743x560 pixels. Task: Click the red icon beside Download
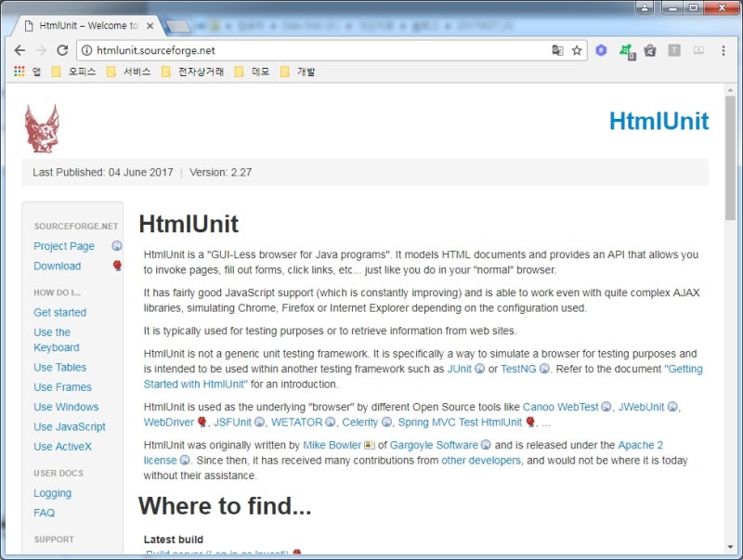click(x=117, y=266)
